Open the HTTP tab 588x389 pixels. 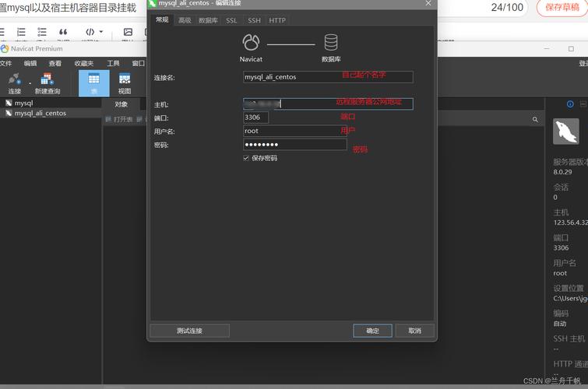pyautogui.click(x=277, y=20)
